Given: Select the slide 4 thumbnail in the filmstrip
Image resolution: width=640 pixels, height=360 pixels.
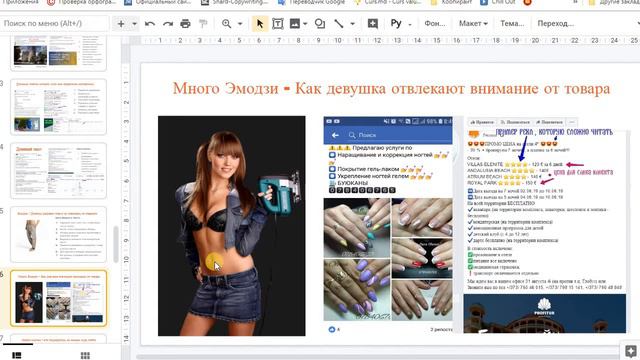Looking at the screenshot, I should click(x=58, y=171).
